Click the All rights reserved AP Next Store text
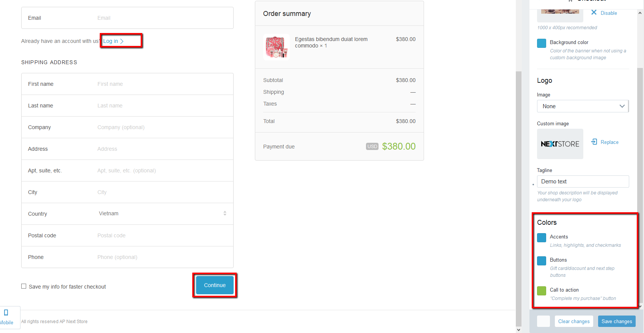 click(54, 322)
